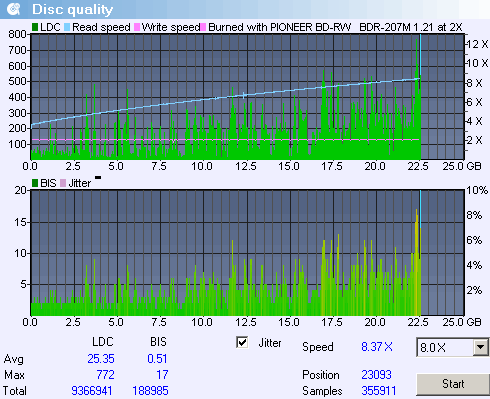Click the Samples value 355911
The width and height of the screenshot is (490, 399).
click(379, 391)
